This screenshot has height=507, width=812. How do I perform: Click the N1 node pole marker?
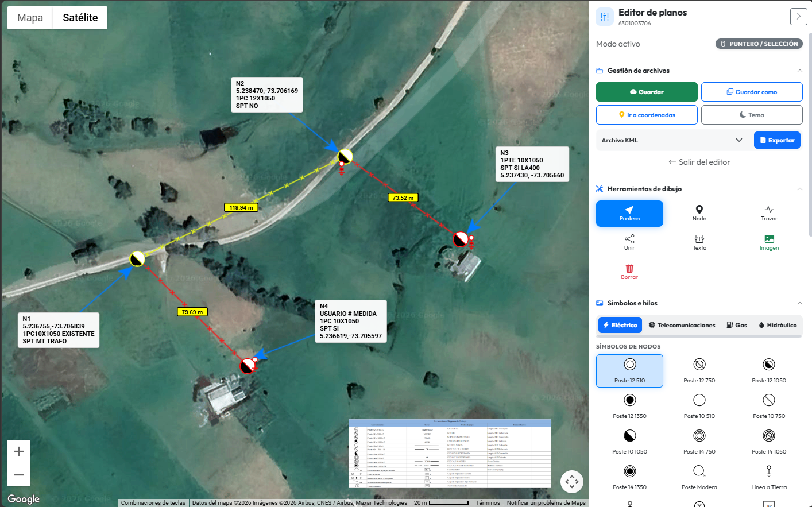click(x=137, y=259)
